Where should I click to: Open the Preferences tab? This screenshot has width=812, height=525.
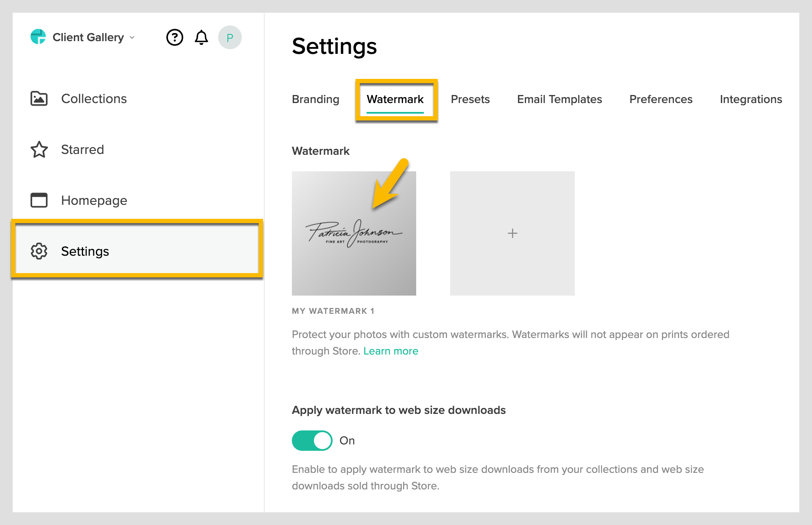(x=660, y=99)
